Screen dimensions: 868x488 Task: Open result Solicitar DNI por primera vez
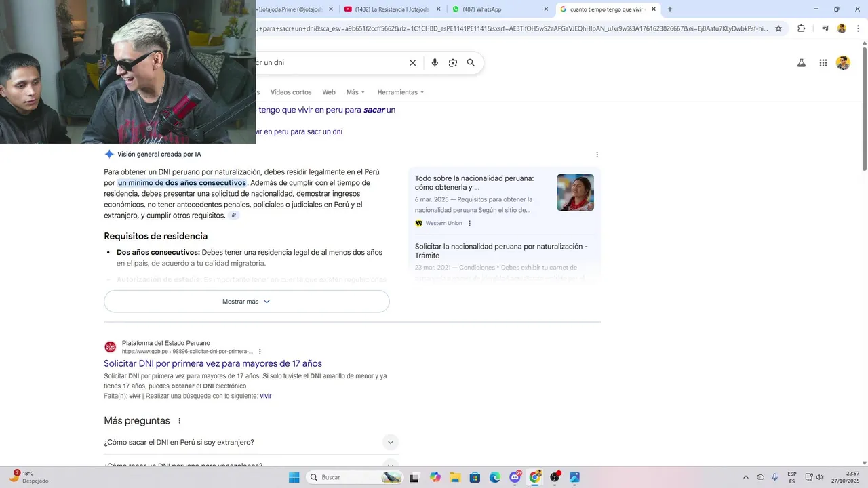[213, 364]
